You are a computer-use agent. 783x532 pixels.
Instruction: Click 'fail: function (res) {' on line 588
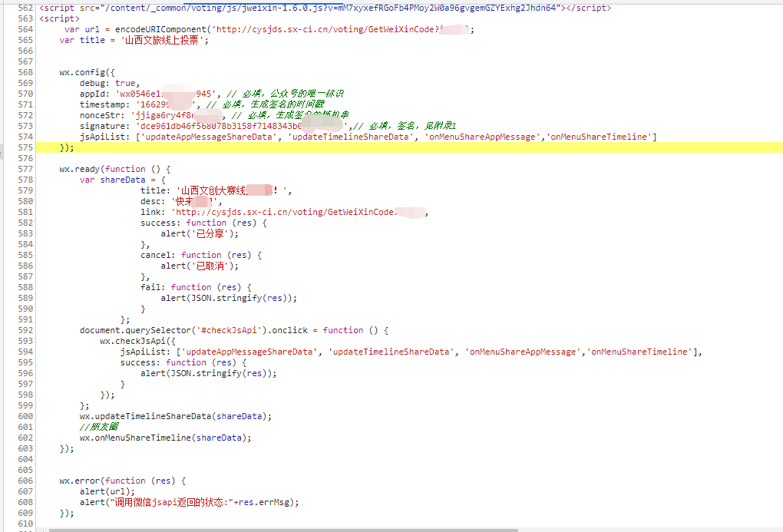click(196, 287)
